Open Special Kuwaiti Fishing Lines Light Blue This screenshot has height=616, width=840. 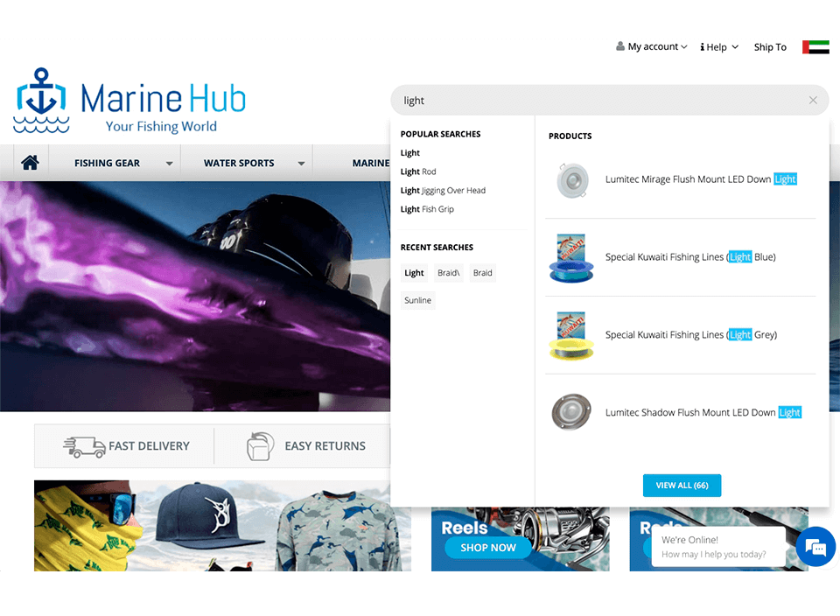pyautogui.click(x=689, y=257)
